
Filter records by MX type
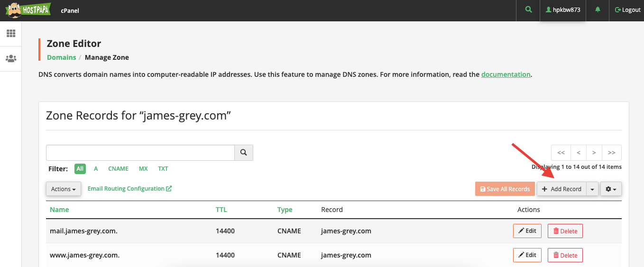tap(143, 169)
